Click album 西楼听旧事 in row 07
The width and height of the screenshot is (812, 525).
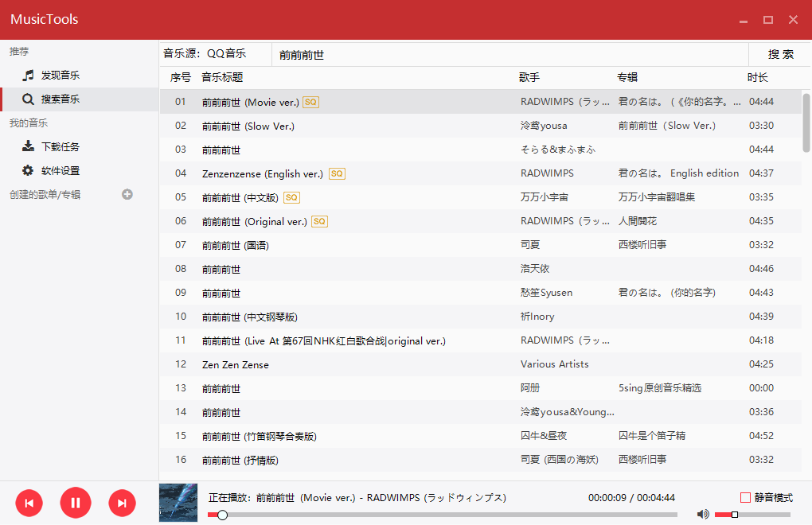tap(642, 245)
